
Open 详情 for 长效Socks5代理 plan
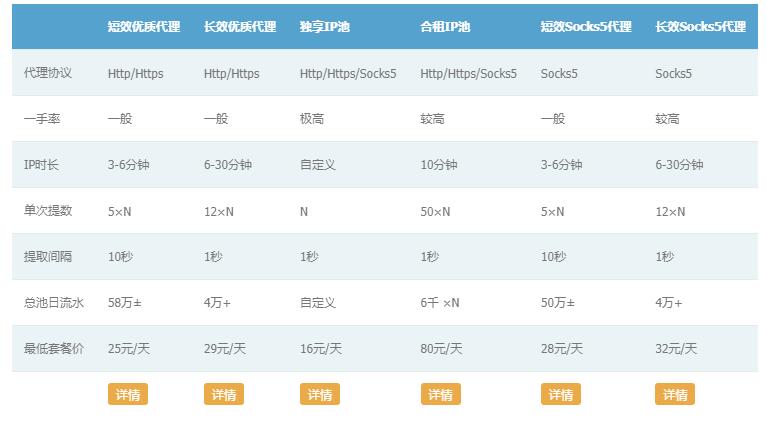(674, 394)
